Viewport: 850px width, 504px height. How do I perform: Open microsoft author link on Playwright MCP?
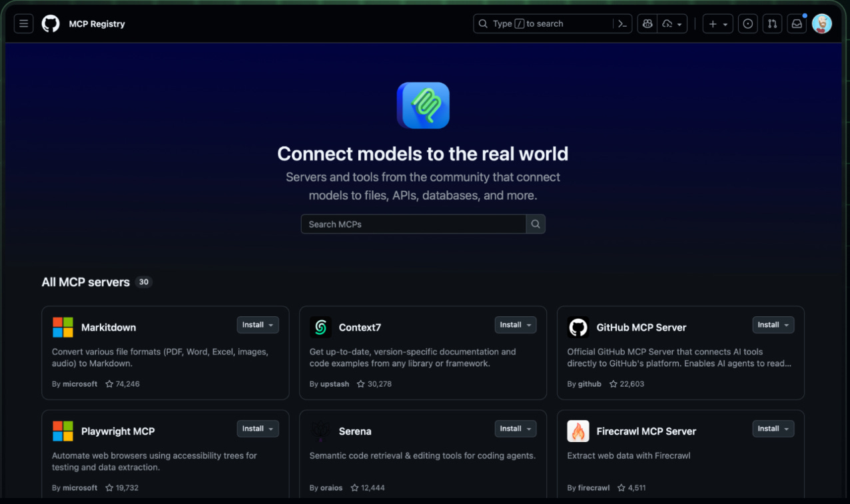coord(80,488)
